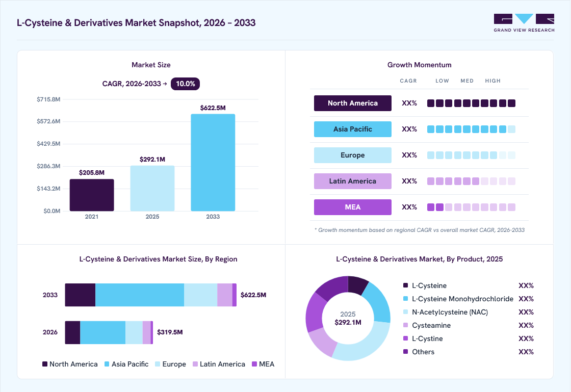The height and width of the screenshot is (392, 571).
Task: Click the Asia Pacific segment in 2026 bar
Action: click(x=102, y=332)
